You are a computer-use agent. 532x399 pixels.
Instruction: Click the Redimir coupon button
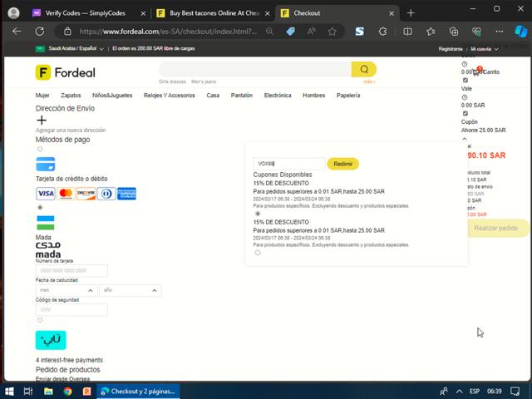pos(342,164)
